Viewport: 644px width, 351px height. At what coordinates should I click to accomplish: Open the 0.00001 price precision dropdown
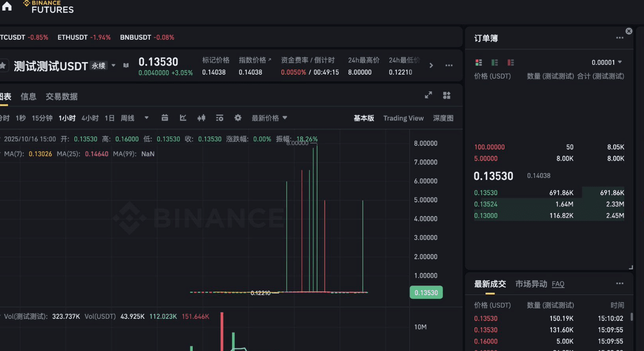tap(607, 62)
